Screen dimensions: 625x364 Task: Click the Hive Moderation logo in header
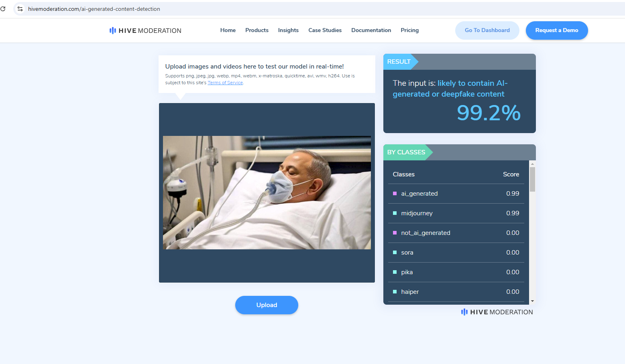pos(145,30)
